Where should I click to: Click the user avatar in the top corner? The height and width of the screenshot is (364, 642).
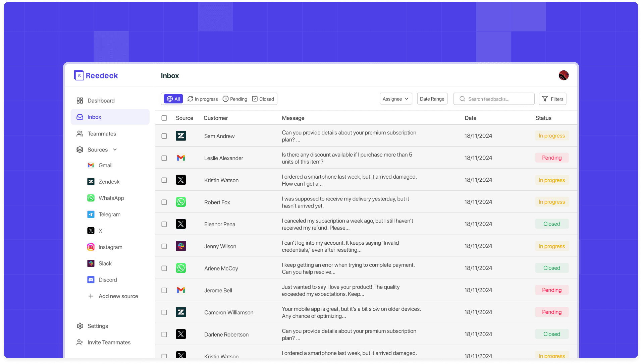pos(563,75)
